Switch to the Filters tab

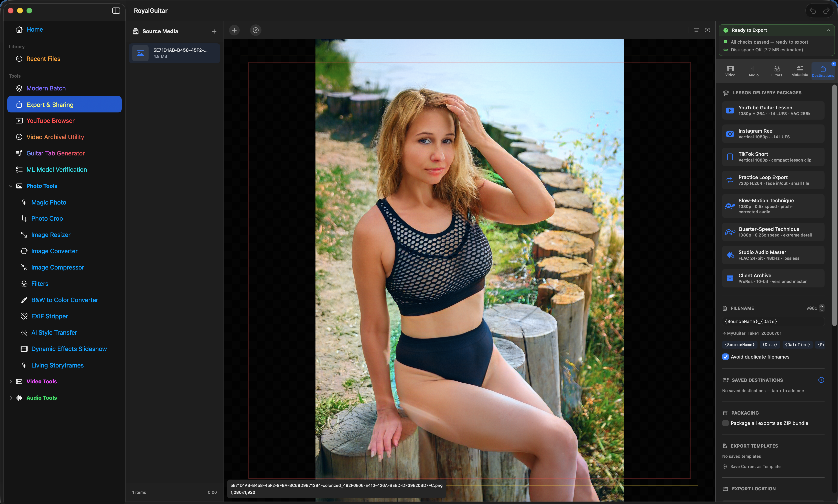[776, 71]
